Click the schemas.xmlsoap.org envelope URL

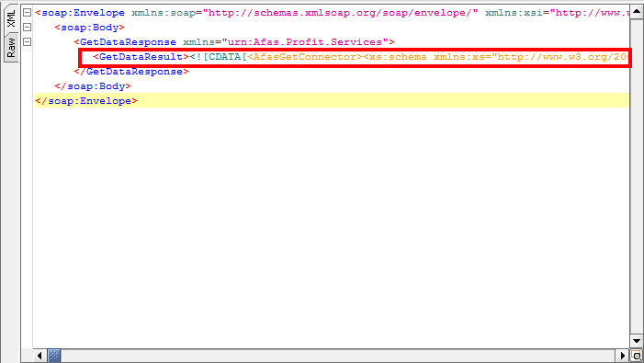(340, 13)
